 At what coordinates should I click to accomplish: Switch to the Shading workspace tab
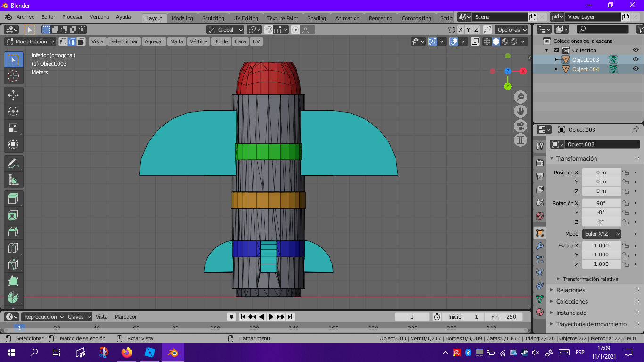(x=316, y=18)
